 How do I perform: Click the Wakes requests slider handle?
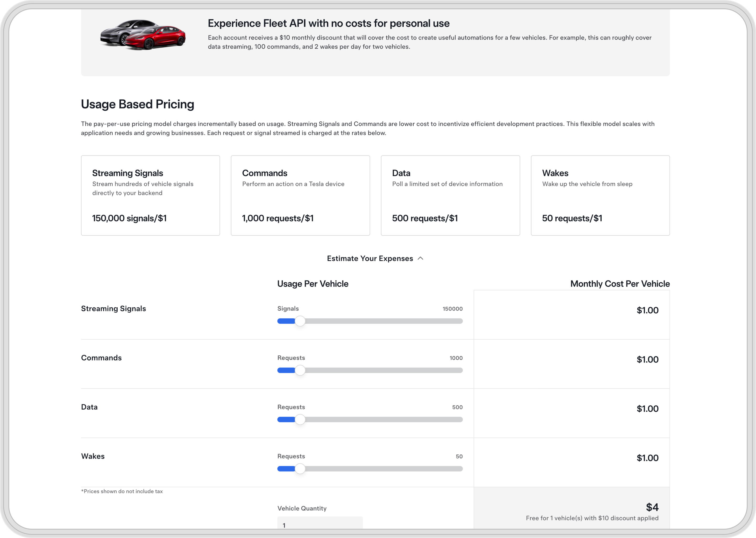[300, 469]
